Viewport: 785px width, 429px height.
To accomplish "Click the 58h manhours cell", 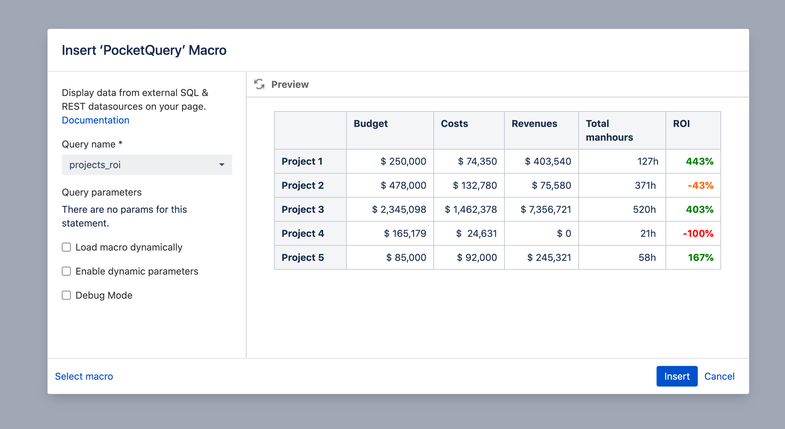I will click(x=622, y=257).
